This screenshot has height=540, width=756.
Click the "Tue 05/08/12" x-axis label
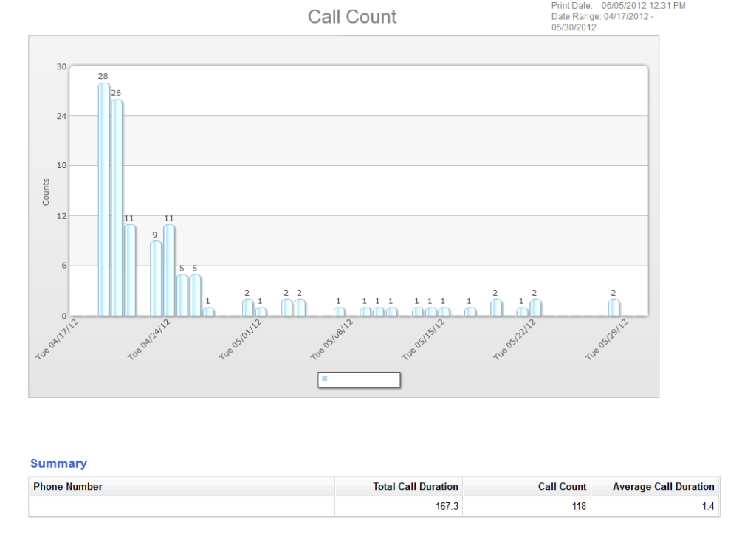pos(331,339)
